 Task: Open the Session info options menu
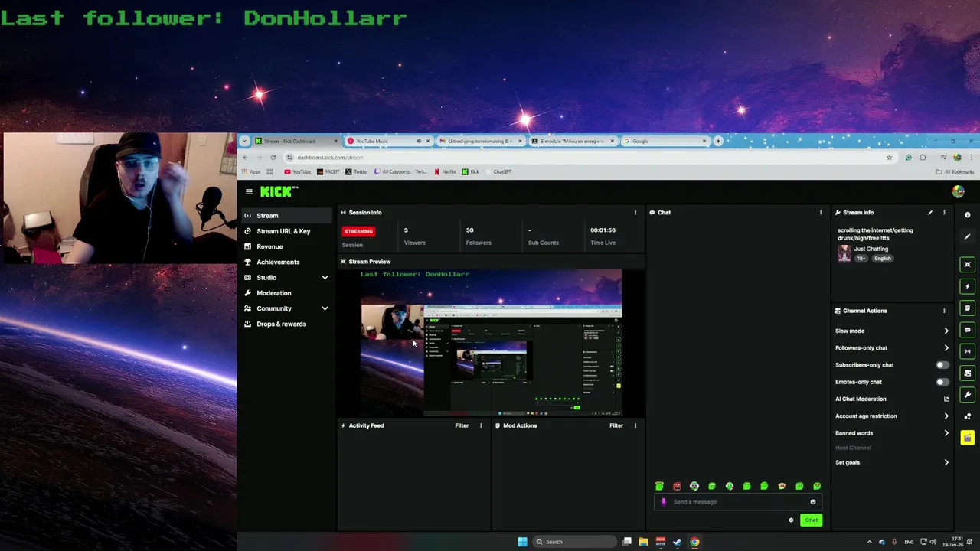pos(635,213)
